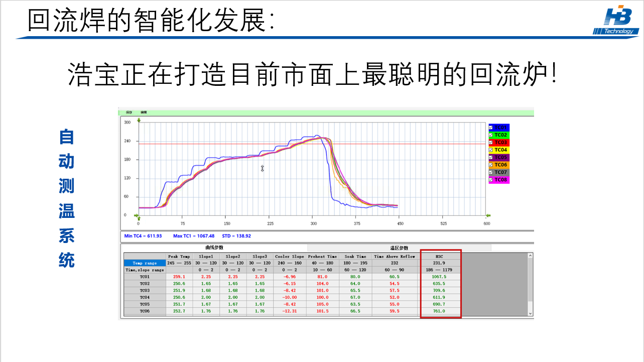Select the Slope3 column header
The image size is (644, 362).
[260, 257]
